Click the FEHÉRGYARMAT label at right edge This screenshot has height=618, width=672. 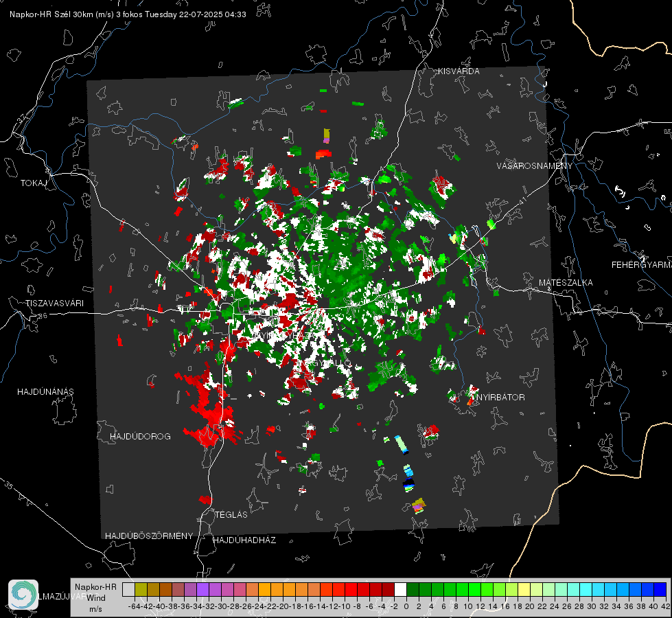(x=642, y=265)
